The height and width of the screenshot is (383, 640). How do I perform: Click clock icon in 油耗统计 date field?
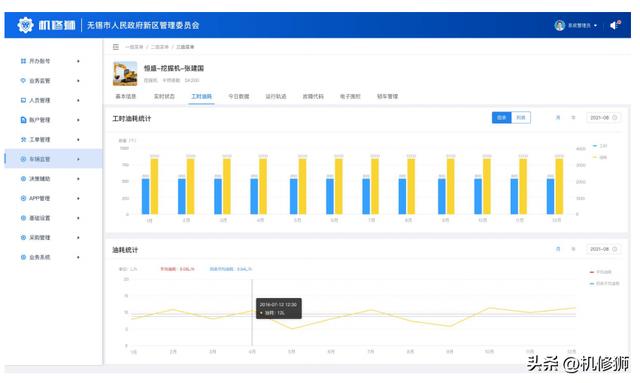coord(614,249)
